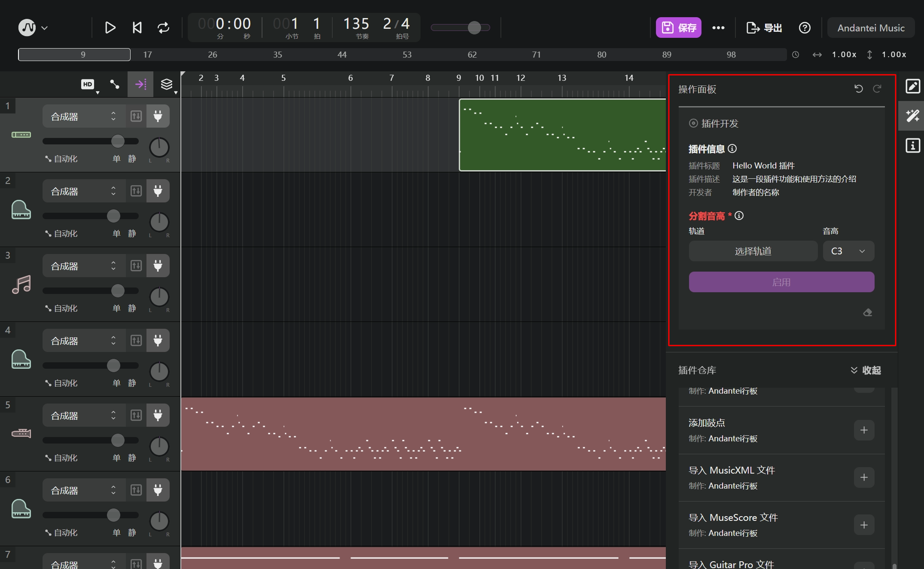Image resolution: width=924 pixels, height=569 pixels.
Task: Click the 选择轨道 button
Action: pyautogui.click(x=753, y=251)
